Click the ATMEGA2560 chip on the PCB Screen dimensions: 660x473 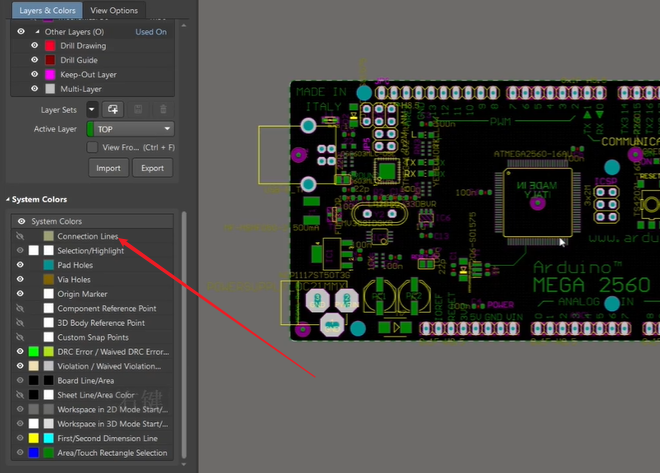coord(538,203)
